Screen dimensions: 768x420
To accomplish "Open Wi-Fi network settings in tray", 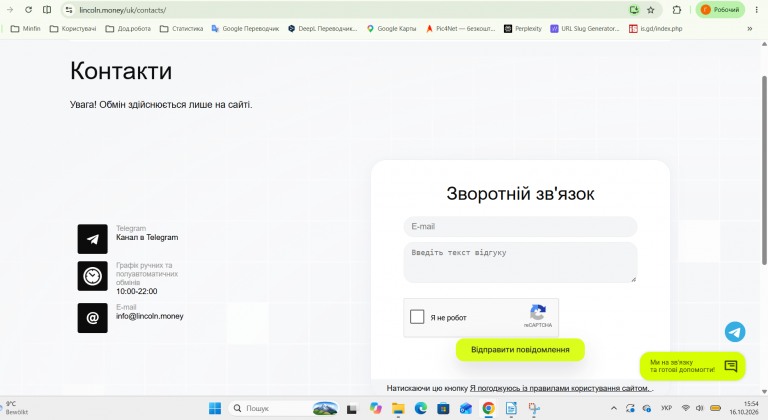I will pos(686,408).
